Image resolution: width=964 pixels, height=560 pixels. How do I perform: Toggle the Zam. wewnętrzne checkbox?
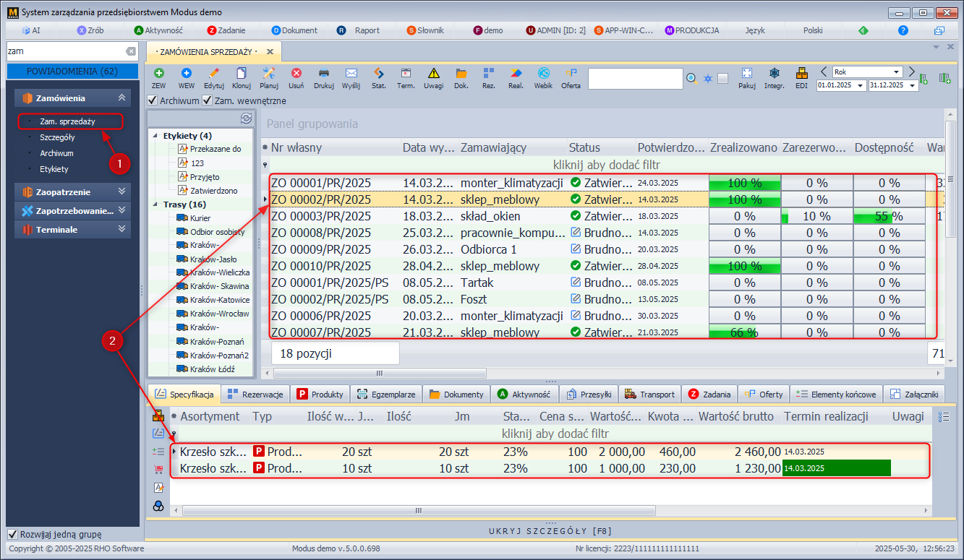208,100
